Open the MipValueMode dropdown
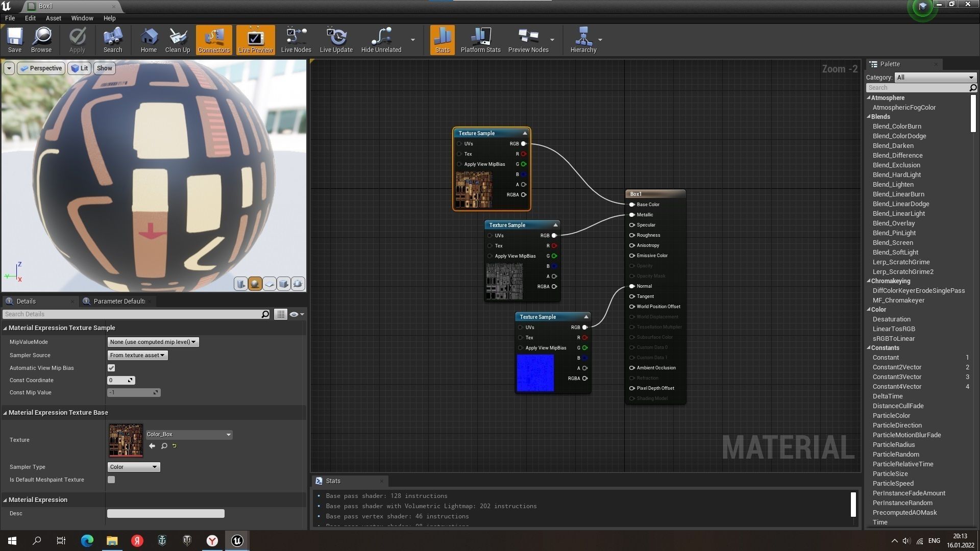980x551 pixels. [153, 342]
